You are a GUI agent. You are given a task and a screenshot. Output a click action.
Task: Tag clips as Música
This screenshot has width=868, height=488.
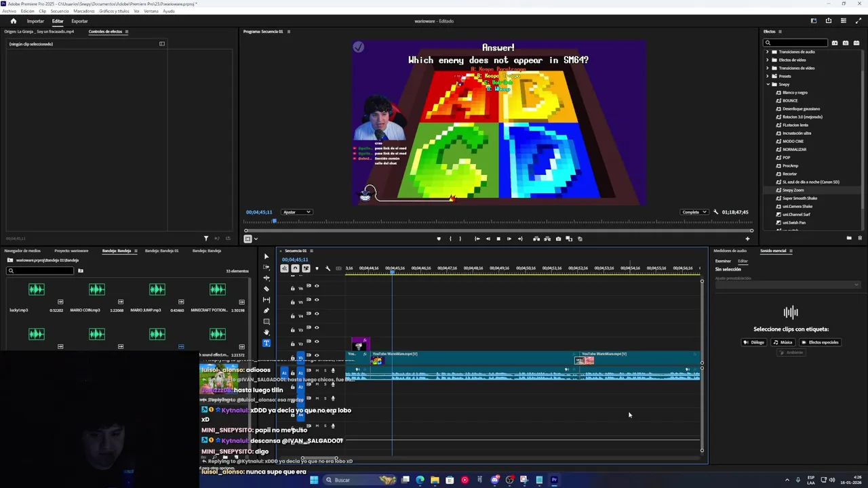point(783,342)
